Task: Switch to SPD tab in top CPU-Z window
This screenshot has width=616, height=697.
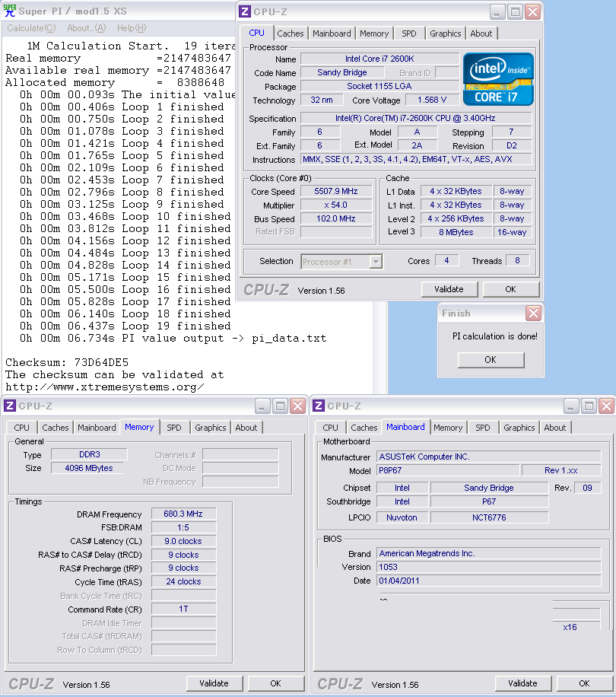Action: point(409,33)
